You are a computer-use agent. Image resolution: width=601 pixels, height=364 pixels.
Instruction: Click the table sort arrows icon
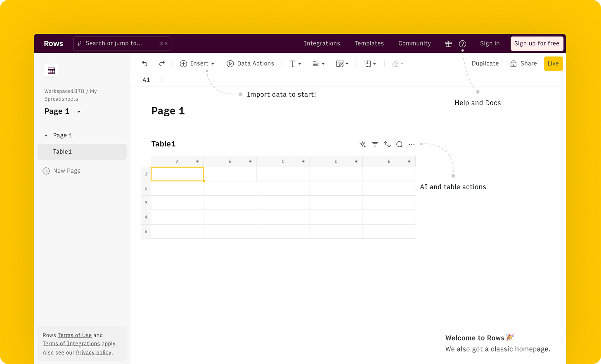pos(387,144)
